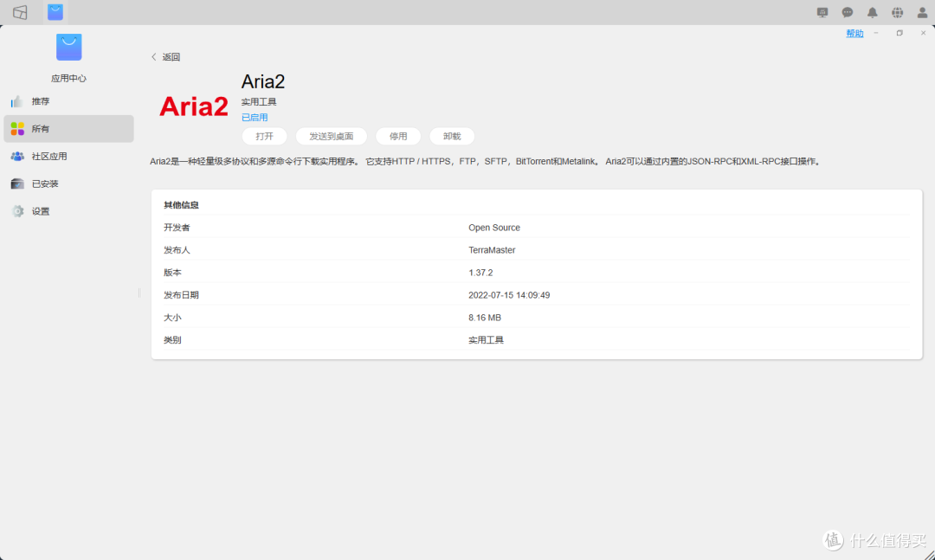Select the 推荐 thumbs-up icon
Screen dimensions: 935x560
coord(17,101)
